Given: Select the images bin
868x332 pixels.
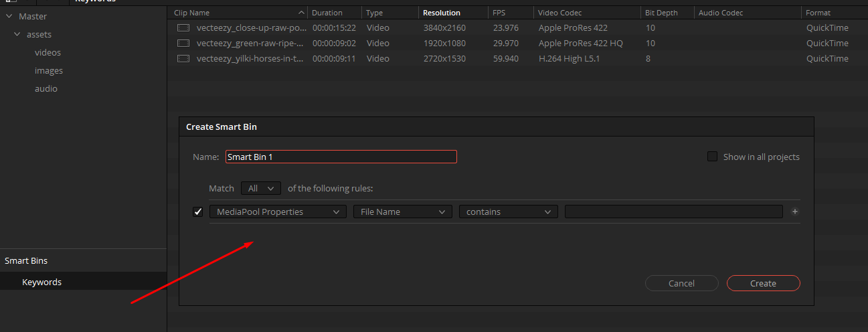Looking at the screenshot, I should click(x=49, y=70).
